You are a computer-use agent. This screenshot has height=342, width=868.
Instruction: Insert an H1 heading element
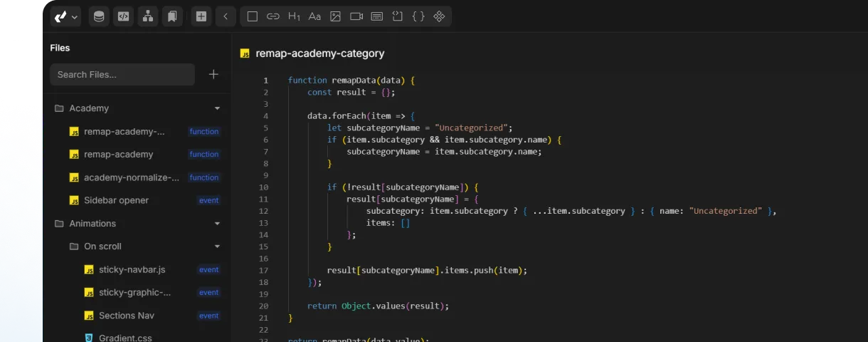(x=294, y=16)
